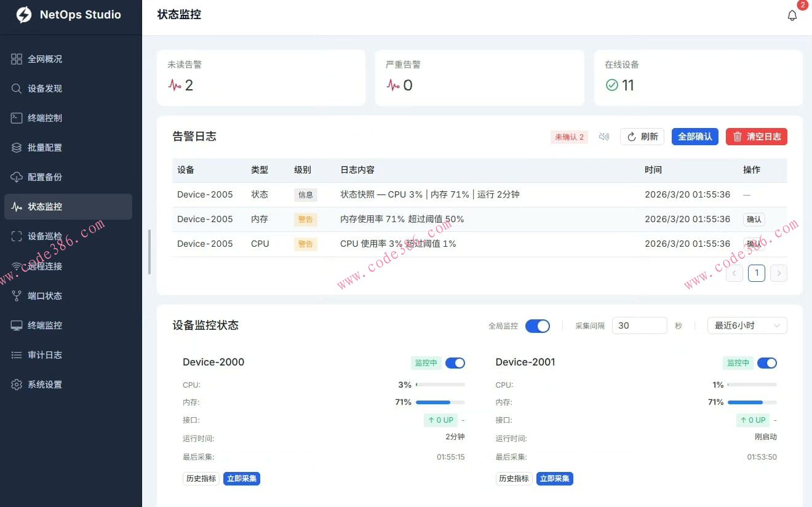
Task: Click 清空日志 to clear alert logs
Action: (756, 137)
